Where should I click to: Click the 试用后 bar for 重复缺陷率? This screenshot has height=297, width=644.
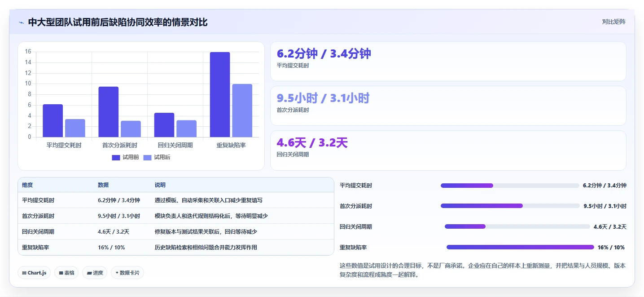pyautogui.click(x=242, y=111)
